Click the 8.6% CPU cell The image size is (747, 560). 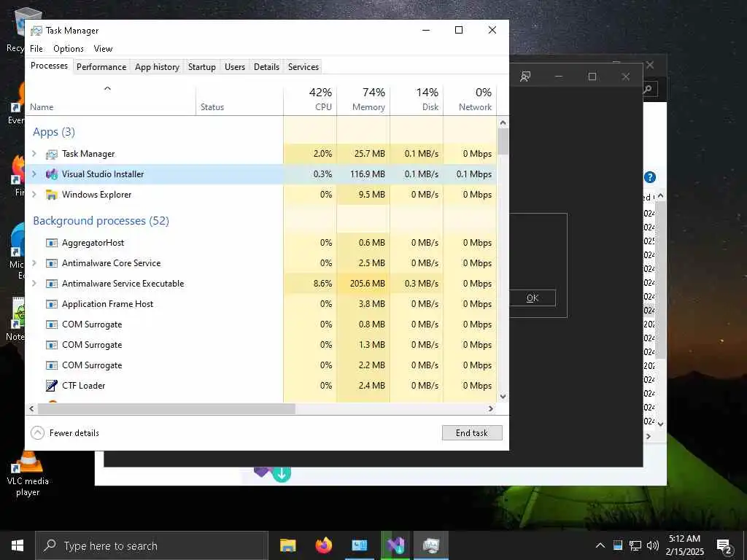point(310,284)
